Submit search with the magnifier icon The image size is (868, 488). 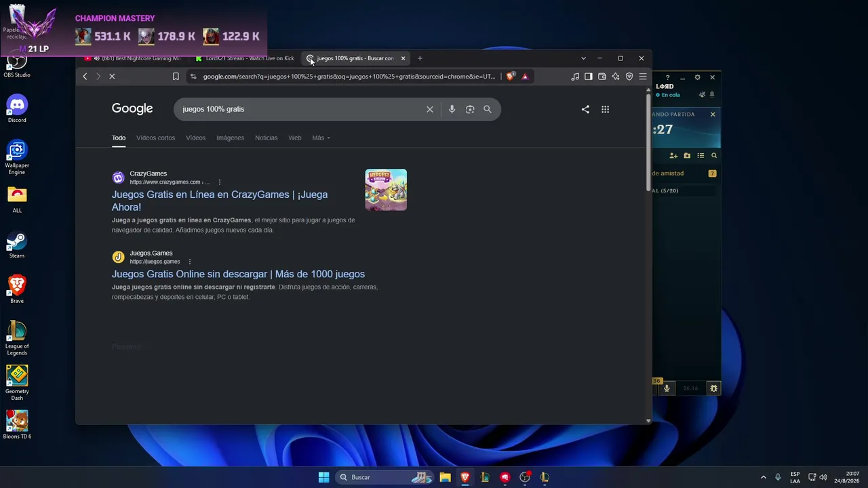click(488, 109)
